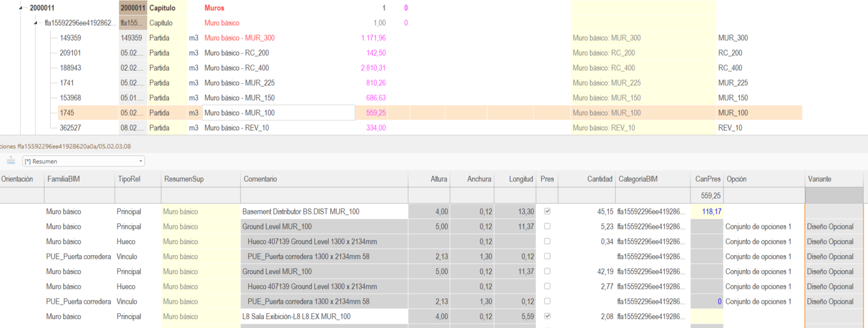This screenshot has height=328, width=868.
Task: Click the Cantidad column header
Action: point(587,179)
